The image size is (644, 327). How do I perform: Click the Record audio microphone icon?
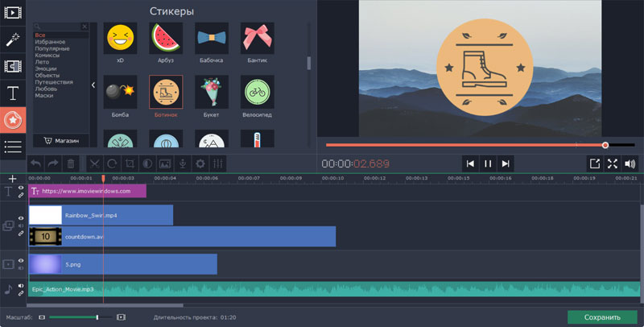point(183,164)
